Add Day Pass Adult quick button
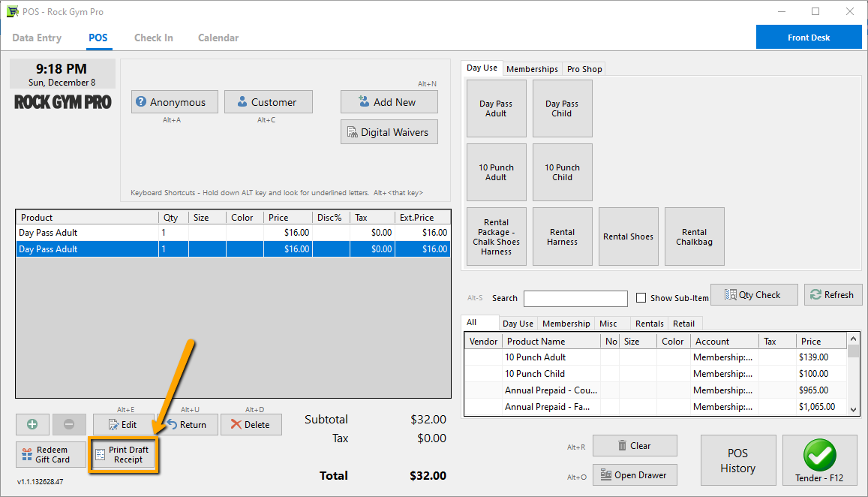Screen dimensions: 868x497 [496, 108]
